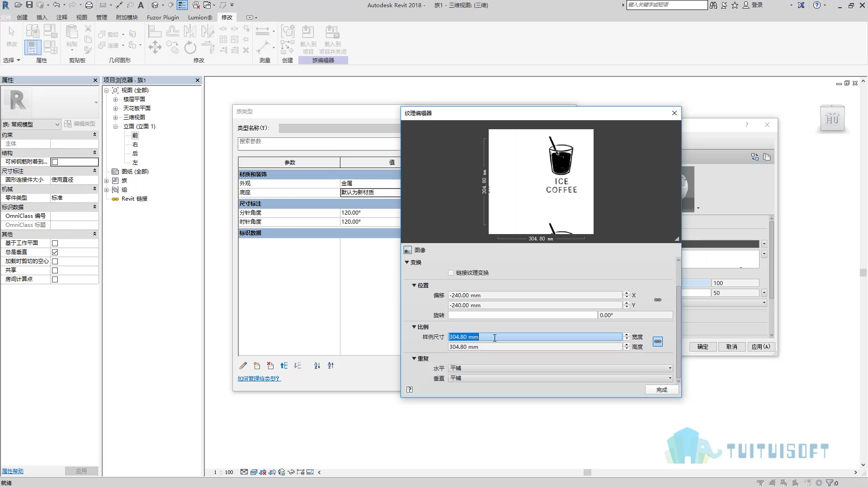Screen dimensions: 868x488
Task: Open the 水平 repeat dropdown
Action: tap(560, 368)
